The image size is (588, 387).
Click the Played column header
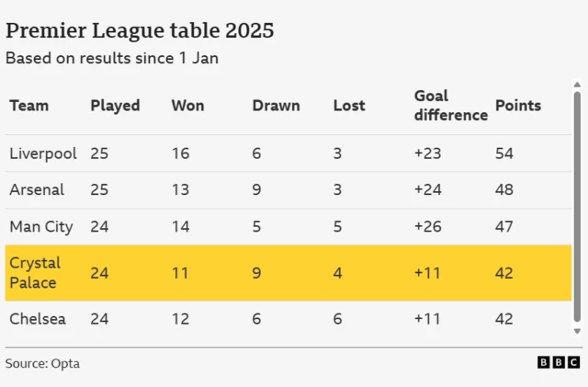click(115, 106)
